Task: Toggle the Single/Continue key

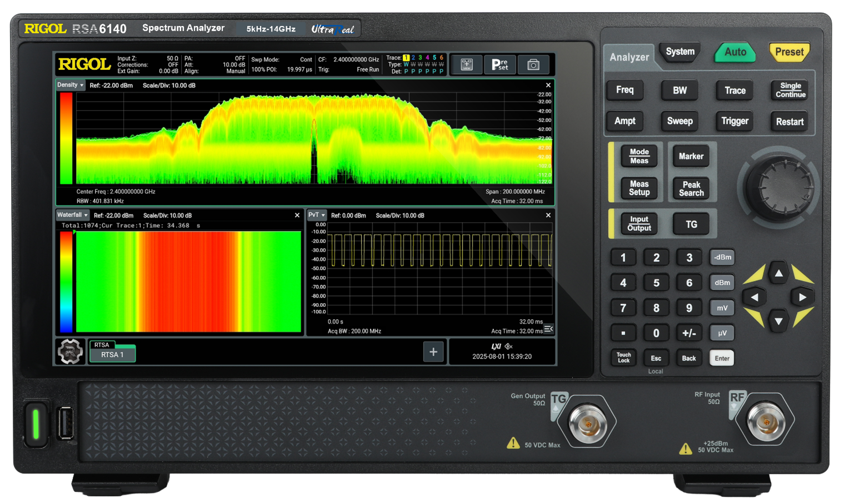Action: (x=790, y=90)
